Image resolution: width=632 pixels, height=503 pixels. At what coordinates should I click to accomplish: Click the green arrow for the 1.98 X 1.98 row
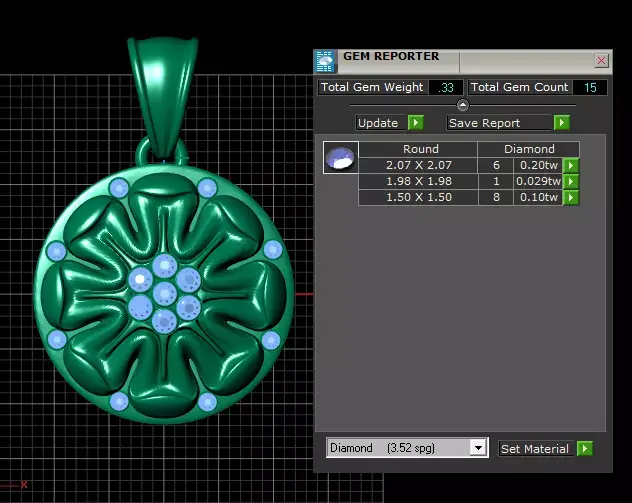(571, 181)
